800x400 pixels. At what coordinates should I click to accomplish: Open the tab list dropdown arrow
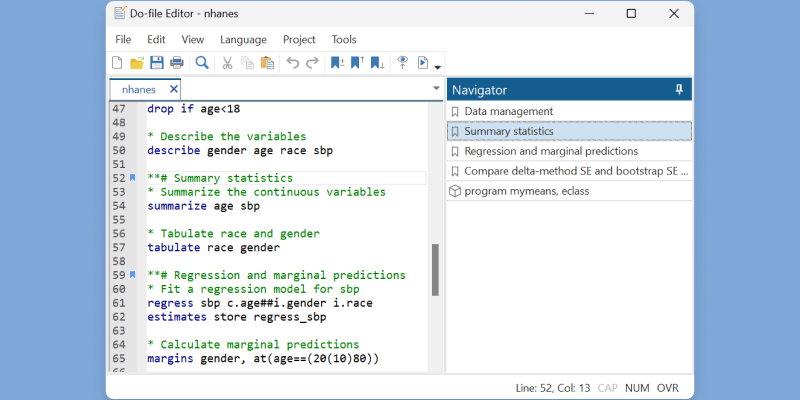click(436, 89)
